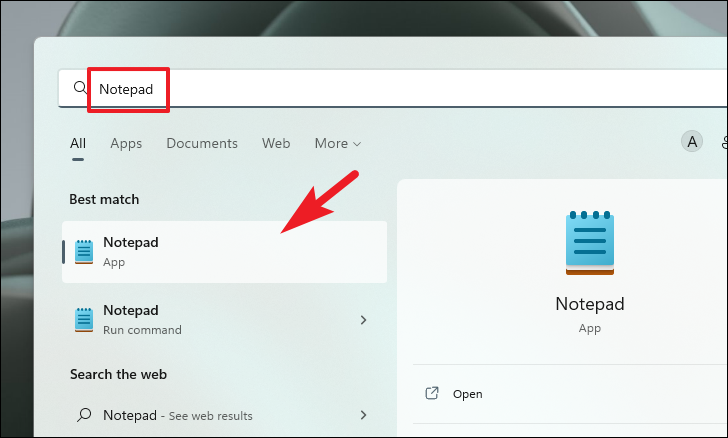Switch to the Apps tab
Screen dimensions: 728x438
[126, 144]
